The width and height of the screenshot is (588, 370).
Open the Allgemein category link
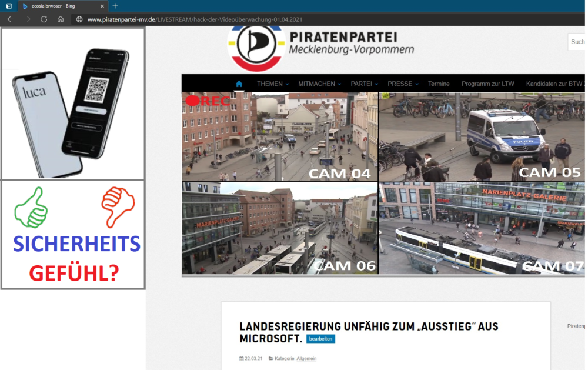(306, 359)
